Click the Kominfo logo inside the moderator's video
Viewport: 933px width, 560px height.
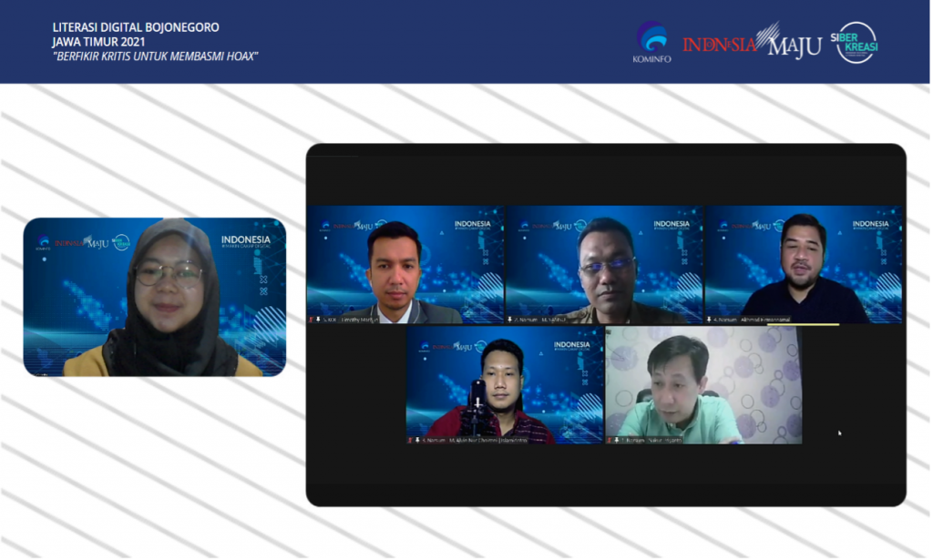[43, 243]
